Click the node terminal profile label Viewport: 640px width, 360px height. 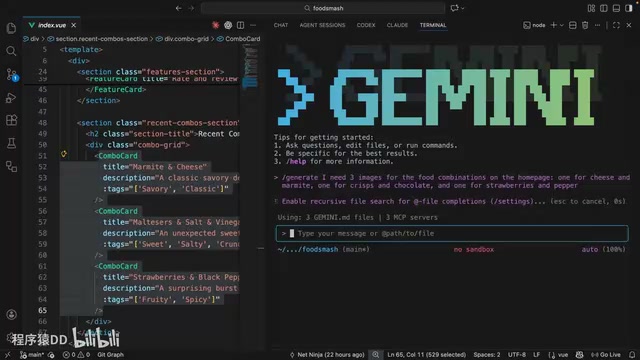coord(534,25)
